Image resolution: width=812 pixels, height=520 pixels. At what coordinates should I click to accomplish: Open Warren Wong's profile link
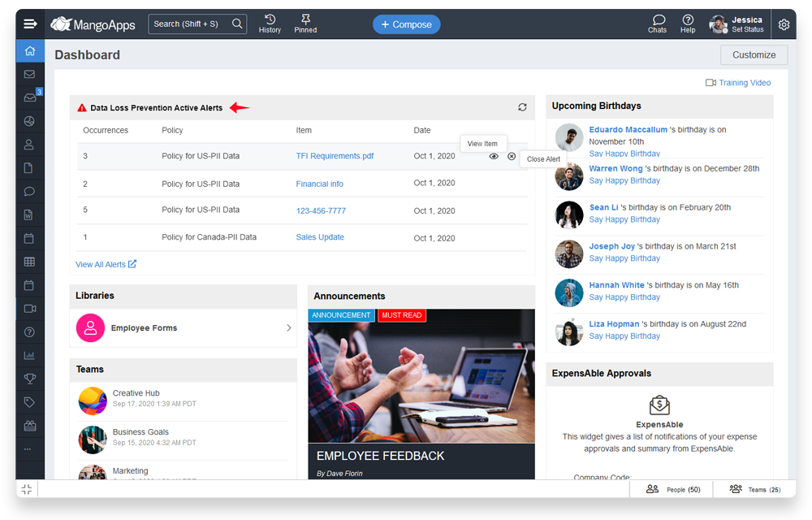tap(615, 168)
